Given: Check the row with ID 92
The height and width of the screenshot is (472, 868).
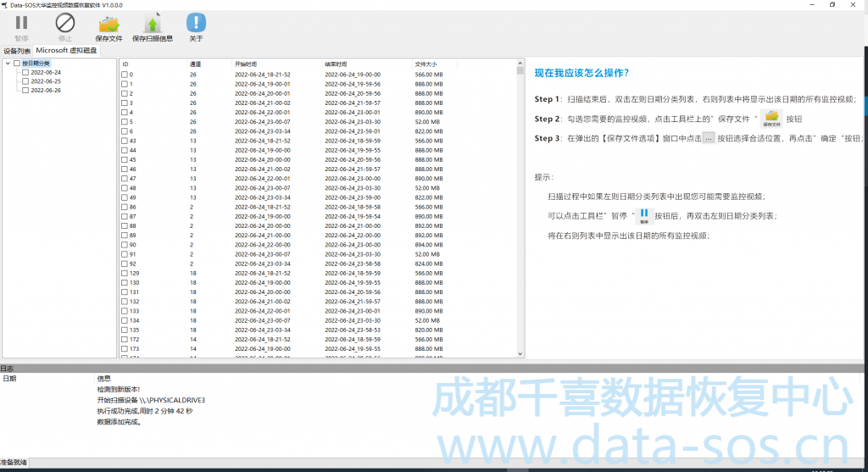Looking at the screenshot, I should tap(125, 264).
